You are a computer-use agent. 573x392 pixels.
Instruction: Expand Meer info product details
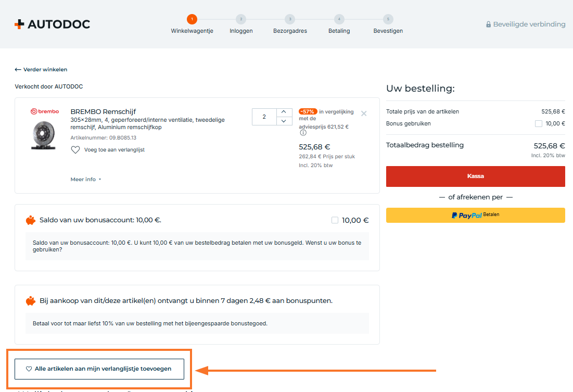[86, 179]
